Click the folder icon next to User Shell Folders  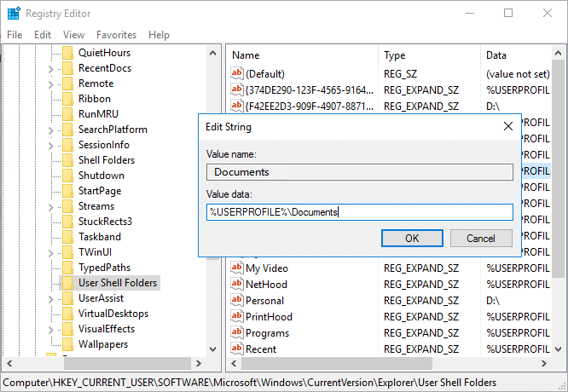click(x=67, y=283)
